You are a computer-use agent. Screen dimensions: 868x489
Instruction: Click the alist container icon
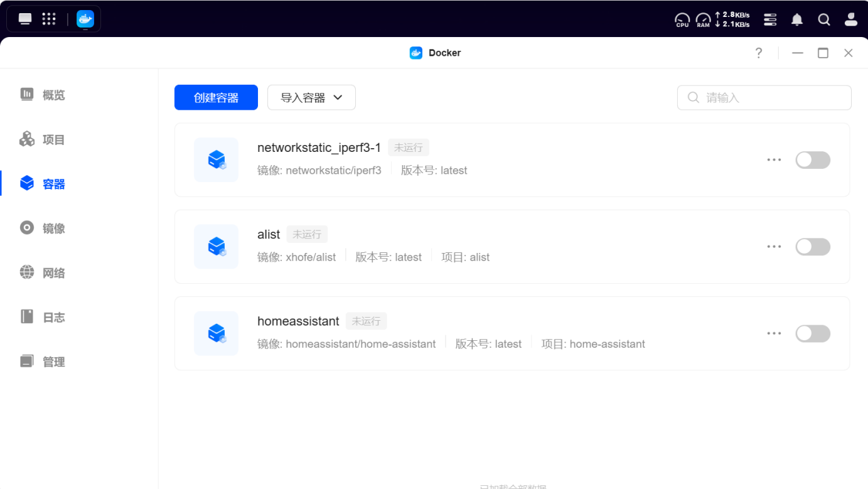tap(216, 246)
